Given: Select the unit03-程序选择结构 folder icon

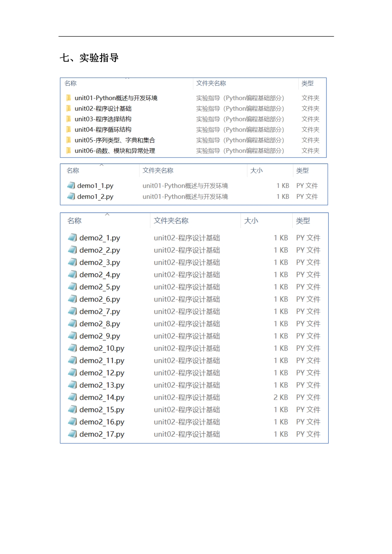Looking at the screenshot, I should coord(68,119).
